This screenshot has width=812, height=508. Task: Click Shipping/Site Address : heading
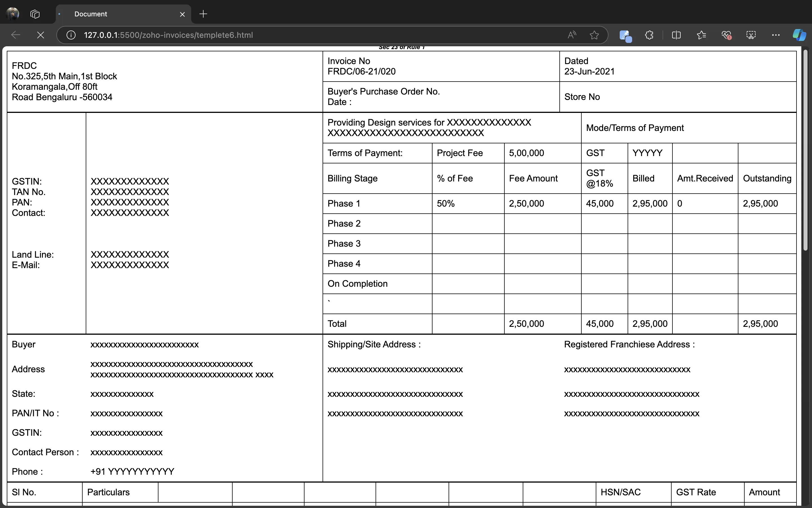(374, 344)
